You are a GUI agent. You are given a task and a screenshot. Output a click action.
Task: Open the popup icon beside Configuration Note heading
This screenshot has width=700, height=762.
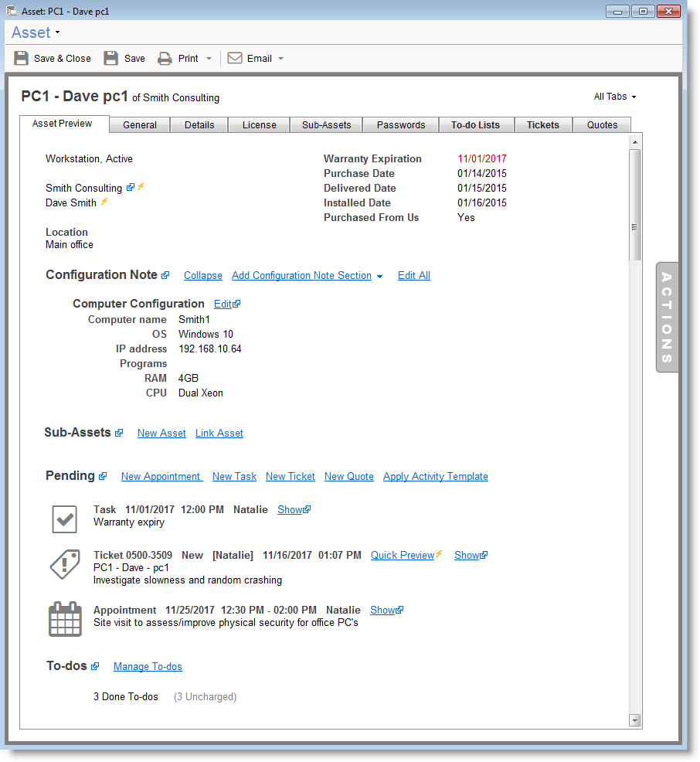[x=165, y=276]
